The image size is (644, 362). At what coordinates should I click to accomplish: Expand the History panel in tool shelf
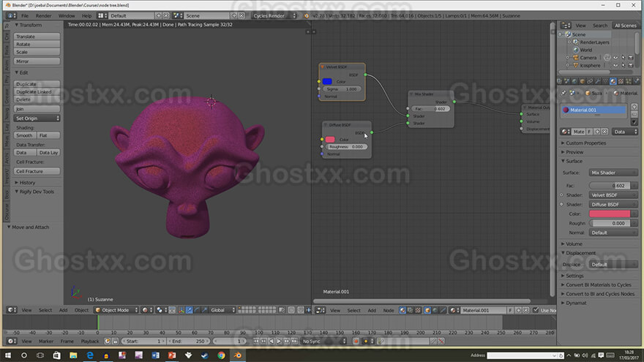coord(26,183)
